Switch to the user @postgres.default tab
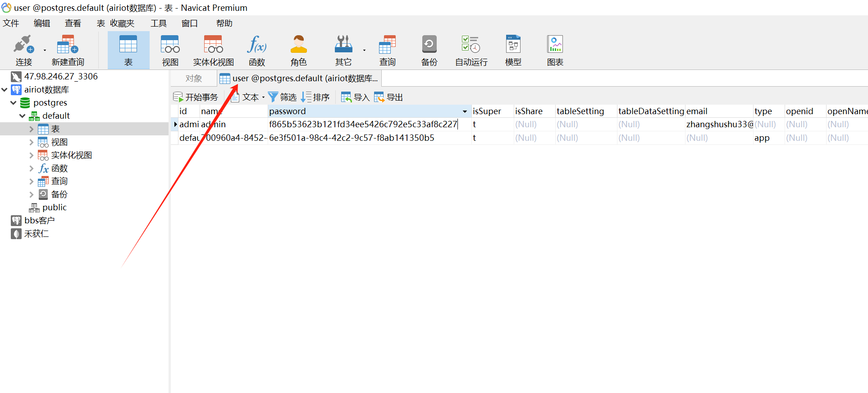The height and width of the screenshot is (393, 868). point(299,78)
